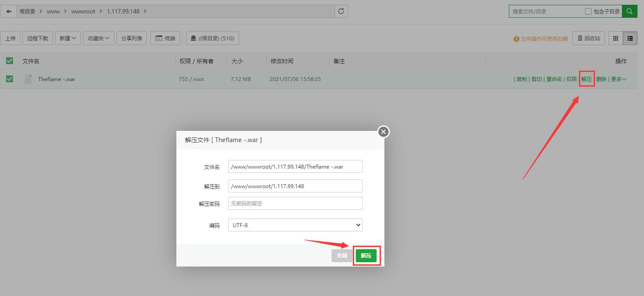Switch to list view layout
This screenshot has width=644, height=296.
click(x=630, y=38)
